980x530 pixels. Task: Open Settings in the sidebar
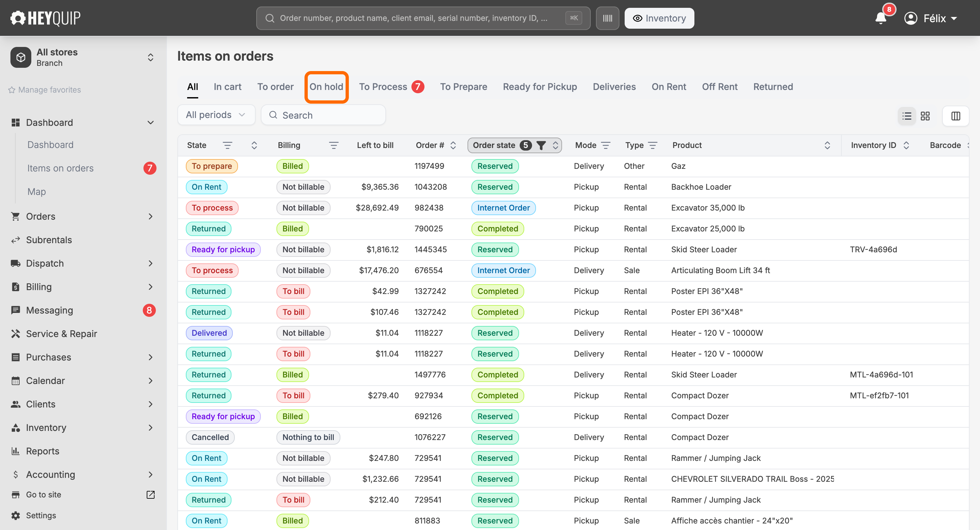[41, 515]
